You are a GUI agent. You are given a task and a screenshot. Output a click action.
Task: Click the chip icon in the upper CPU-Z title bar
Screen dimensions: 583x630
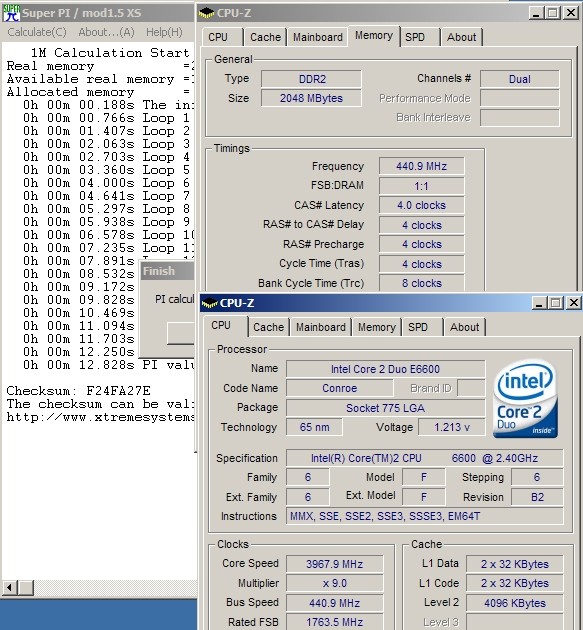tap(207, 13)
